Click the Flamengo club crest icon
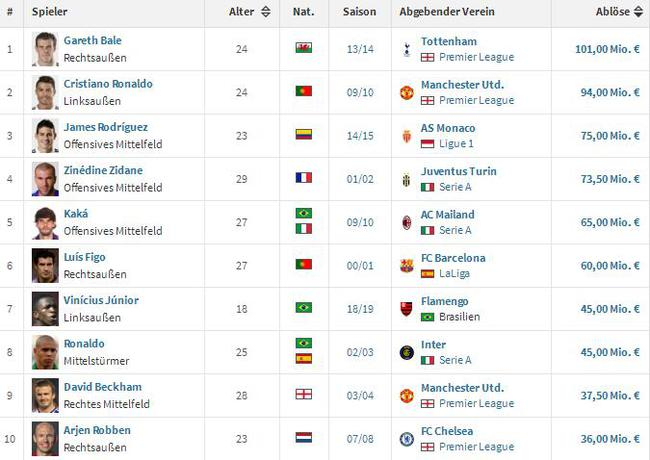 click(x=406, y=308)
